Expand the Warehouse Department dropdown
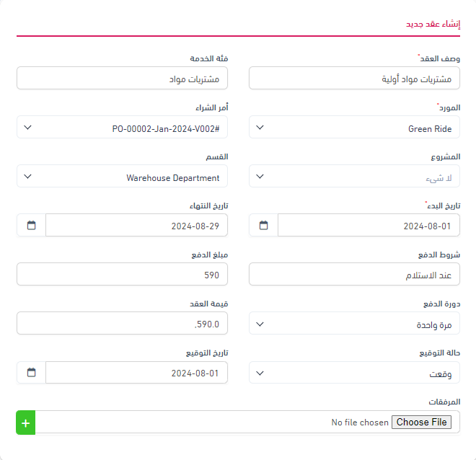476x460 pixels. pos(122,177)
